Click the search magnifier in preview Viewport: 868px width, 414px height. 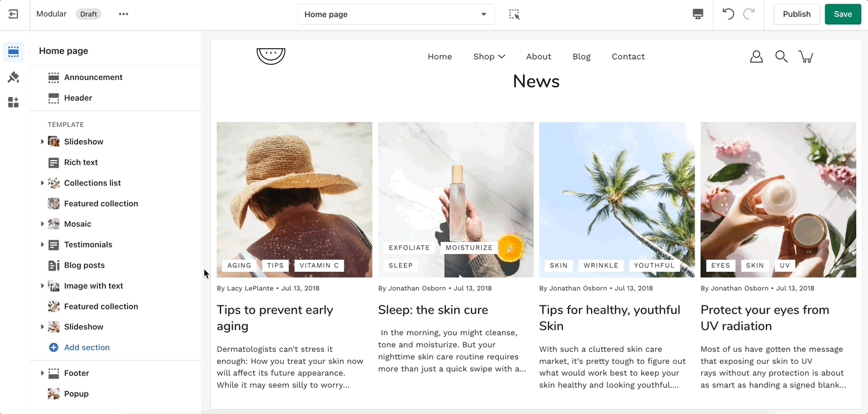pyautogui.click(x=781, y=57)
